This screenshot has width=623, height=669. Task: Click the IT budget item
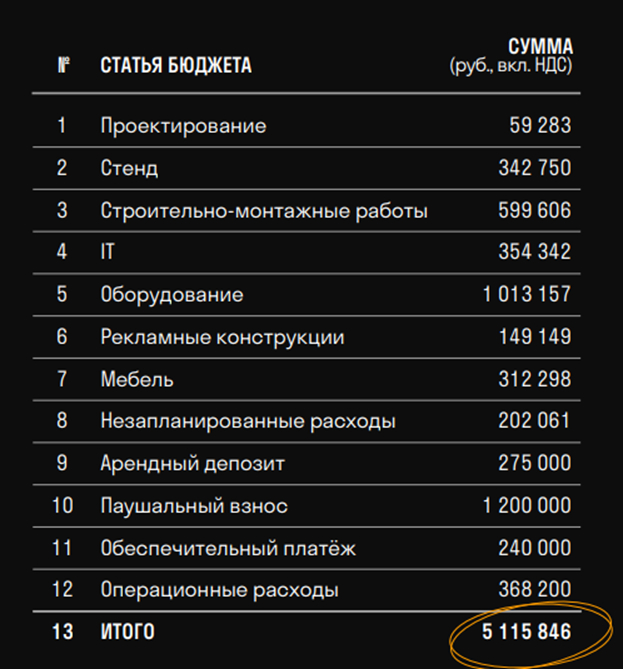pyautogui.click(x=107, y=253)
